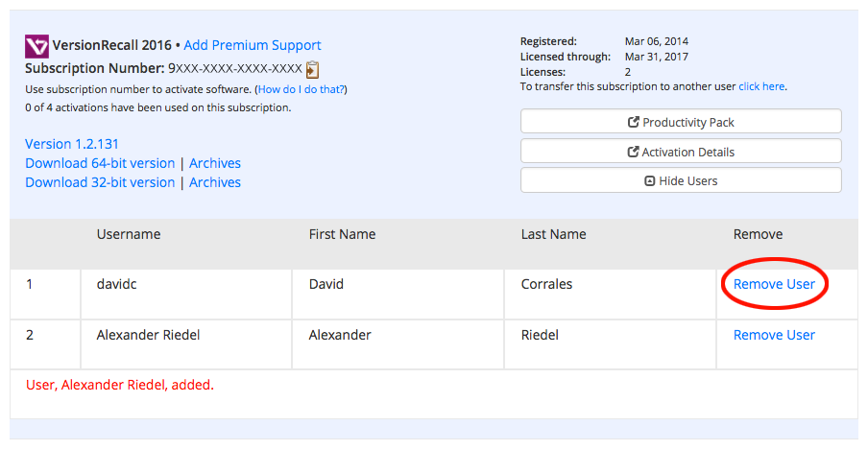Open Archives beside 32-bit download
This screenshot has width=868, height=450.
tap(215, 182)
